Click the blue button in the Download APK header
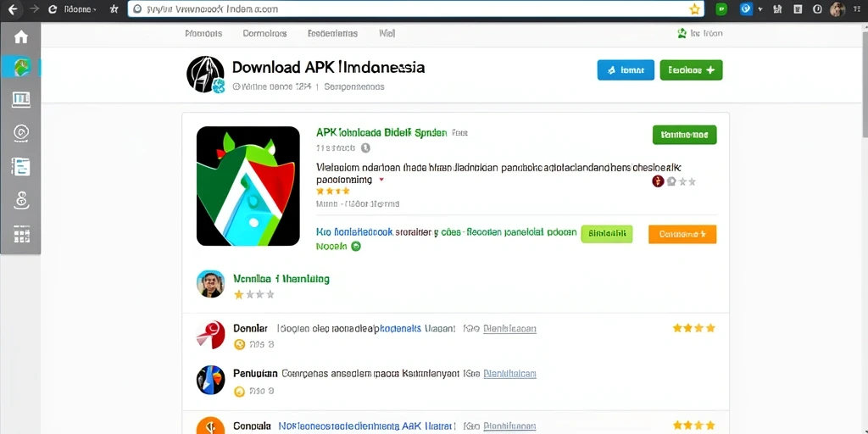The height and width of the screenshot is (434, 868). pyautogui.click(x=626, y=70)
